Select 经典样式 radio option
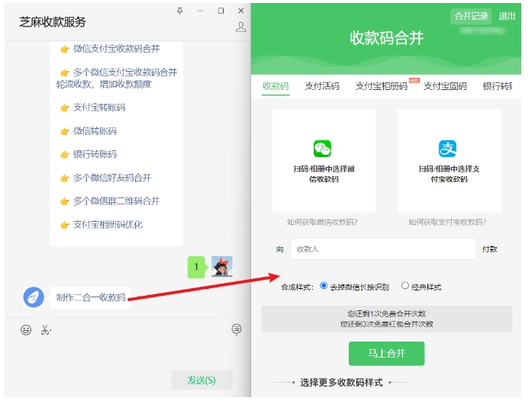Image resolution: width=532 pixels, height=401 pixels. [405, 286]
